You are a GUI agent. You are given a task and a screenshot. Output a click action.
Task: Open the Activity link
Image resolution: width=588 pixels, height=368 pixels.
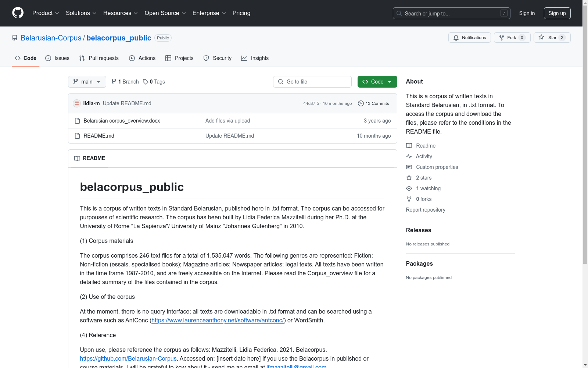(x=424, y=156)
